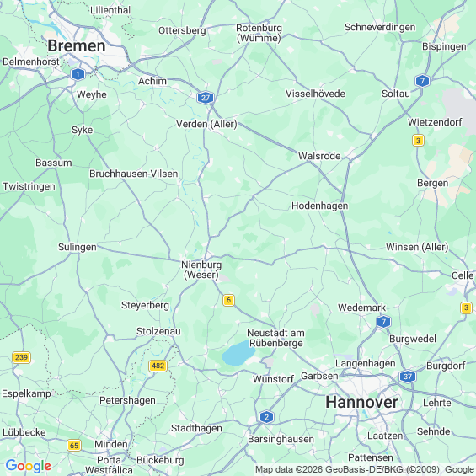Click the Nienburg (Weser) town label
476x476 pixels.
tap(201, 270)
